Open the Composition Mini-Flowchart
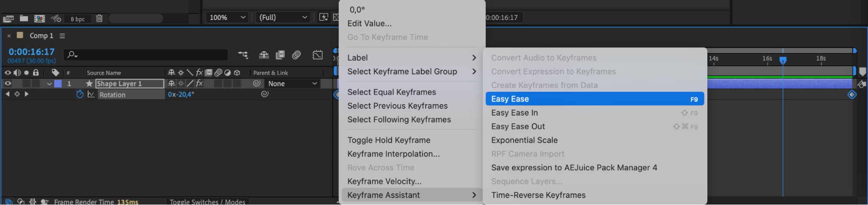 pos(243,55)
